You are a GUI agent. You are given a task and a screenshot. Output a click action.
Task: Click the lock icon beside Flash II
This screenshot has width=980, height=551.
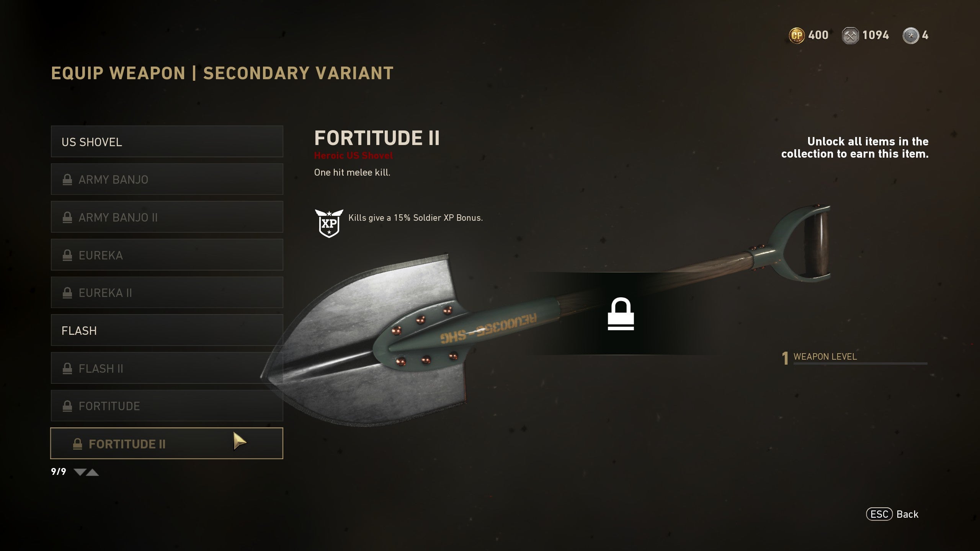pos(67,368)
